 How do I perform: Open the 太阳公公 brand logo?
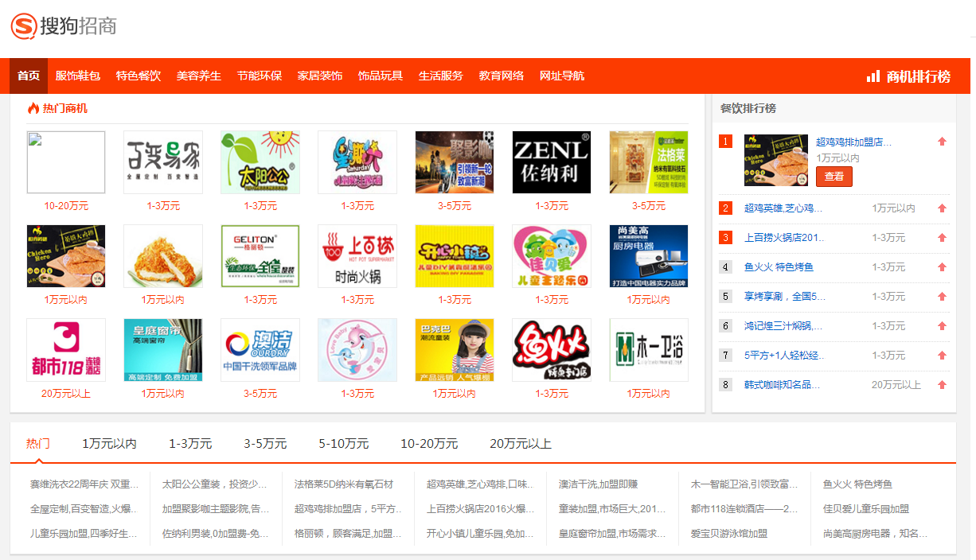[260, 162]
